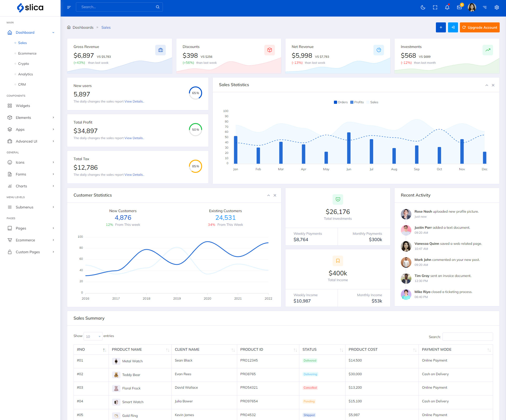The image size is (506, 420).
Task: Click the Gross Revenue briefcase icon
Action: (160, 50)
